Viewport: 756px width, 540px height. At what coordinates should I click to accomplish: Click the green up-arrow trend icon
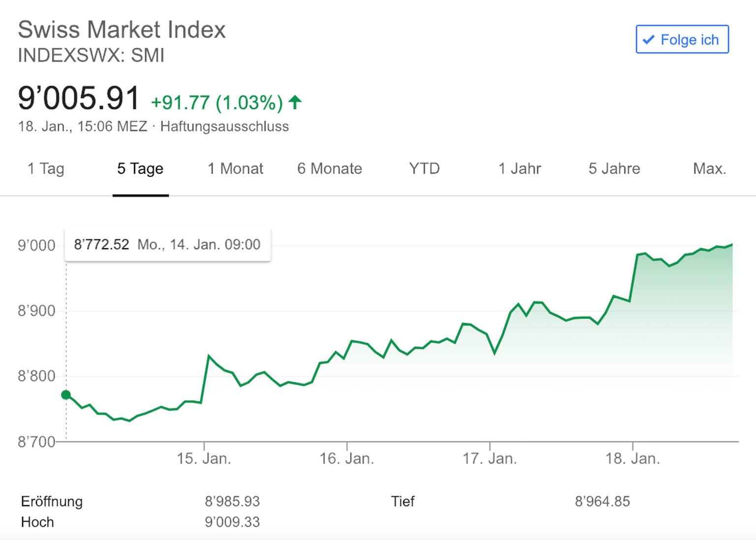[x=295, y=102]
